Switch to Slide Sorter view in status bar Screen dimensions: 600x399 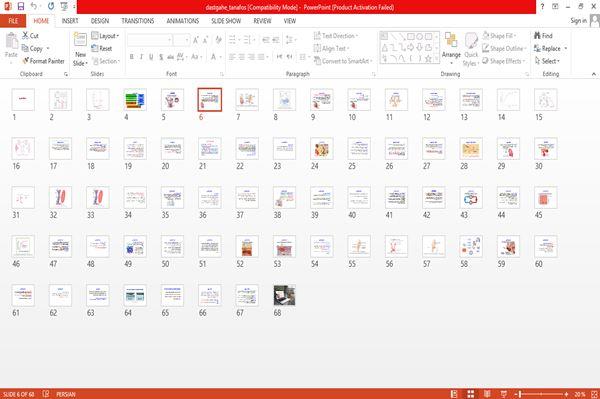click(471, 394)
